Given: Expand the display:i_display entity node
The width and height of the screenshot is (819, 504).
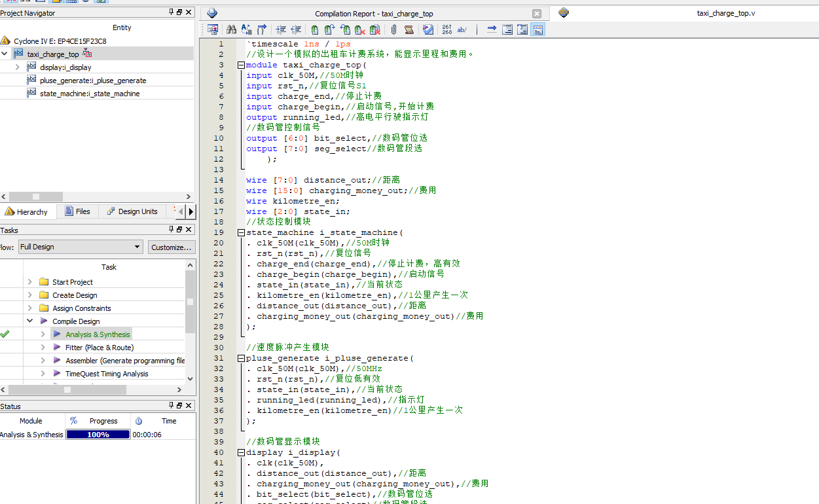Looking at the screenshot, I should click(x=18, y=67).
